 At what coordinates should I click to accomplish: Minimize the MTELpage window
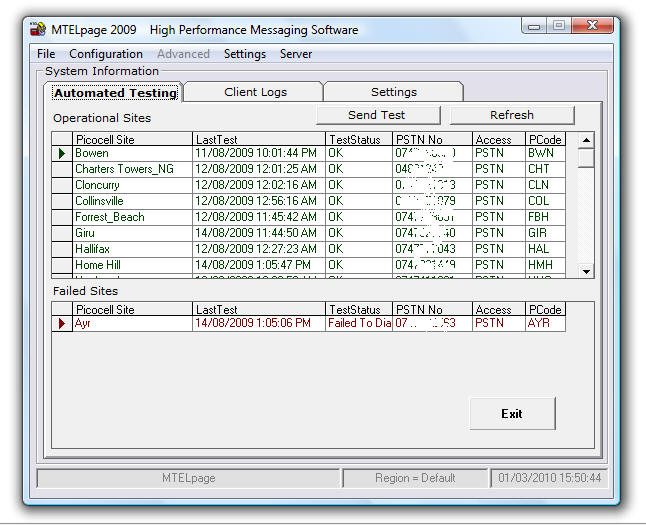[534, 26]
